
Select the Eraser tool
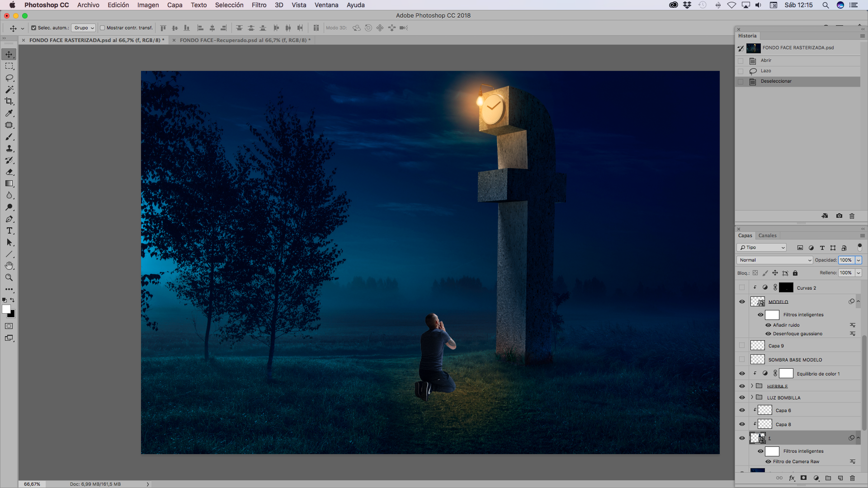click(x=9, y=172)
